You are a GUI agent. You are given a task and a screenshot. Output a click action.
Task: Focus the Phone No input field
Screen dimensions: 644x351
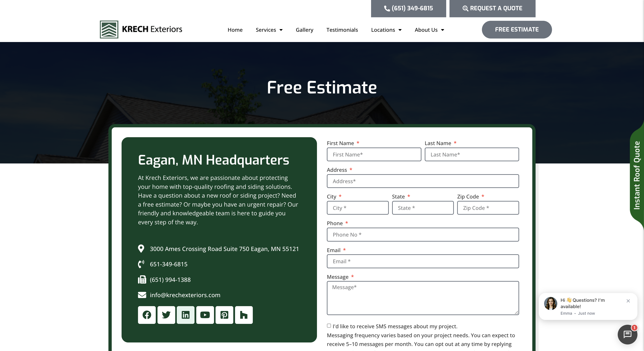pyautogui.click(x=423, y=235)
